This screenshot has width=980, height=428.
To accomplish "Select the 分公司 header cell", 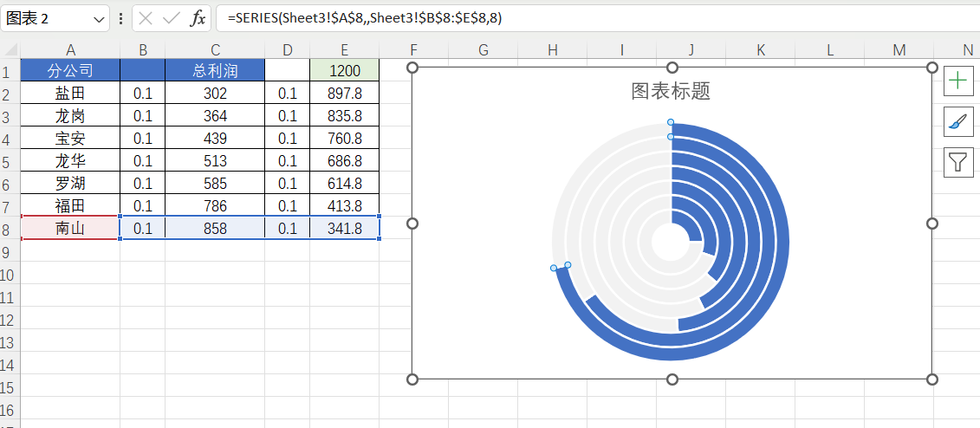I will (70, 71).
